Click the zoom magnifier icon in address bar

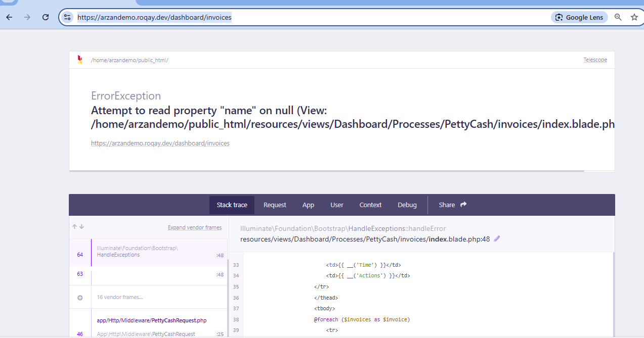click(x=618, y=17)
